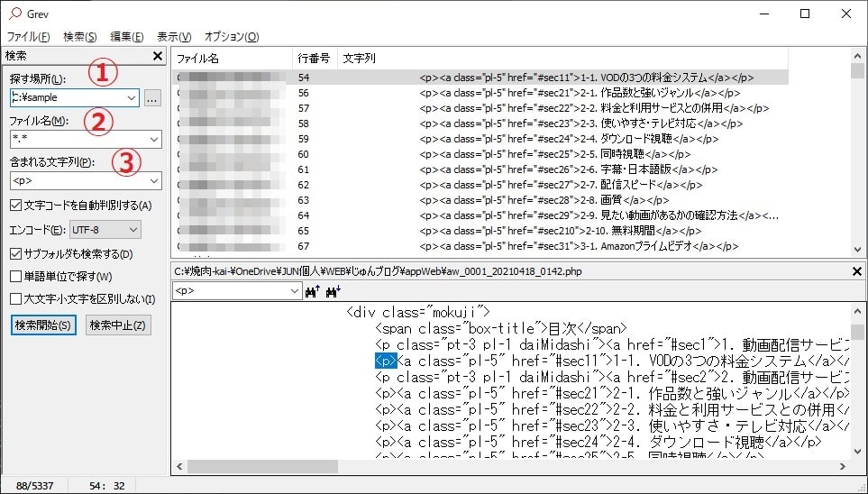Select result row line 61 字幕・日本語版
This screenshot has width=868, height=494.
click(x=480, y=169)
